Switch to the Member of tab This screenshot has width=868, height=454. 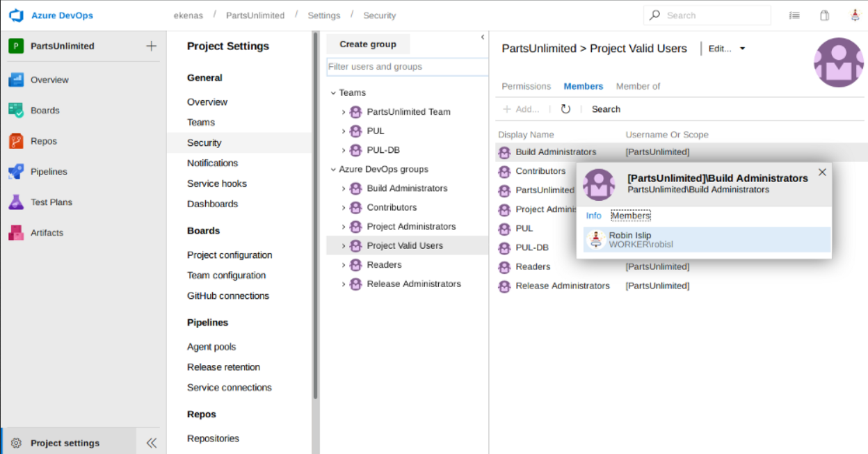coord(638,86)
